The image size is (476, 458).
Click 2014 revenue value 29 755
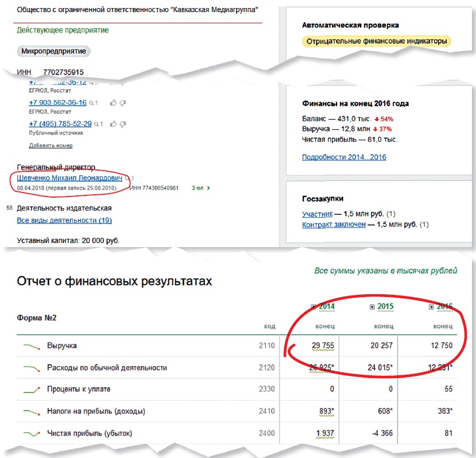[x=323, y=346]
